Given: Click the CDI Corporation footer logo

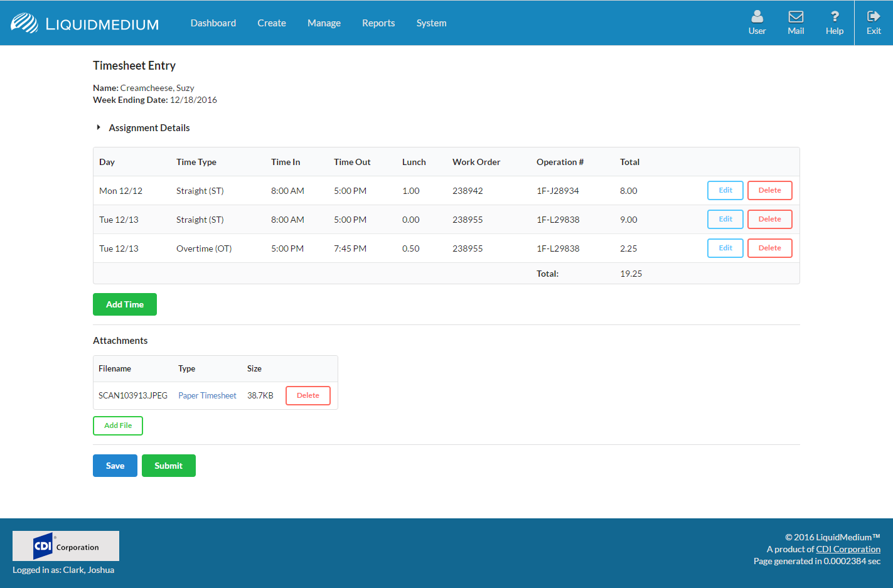Looking at the screenshot, I should coord(66,546).
